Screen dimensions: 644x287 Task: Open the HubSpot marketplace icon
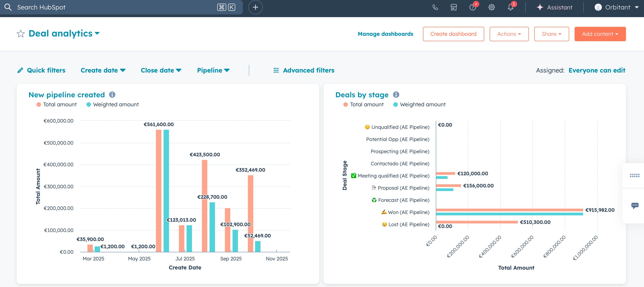pos(454,7)
